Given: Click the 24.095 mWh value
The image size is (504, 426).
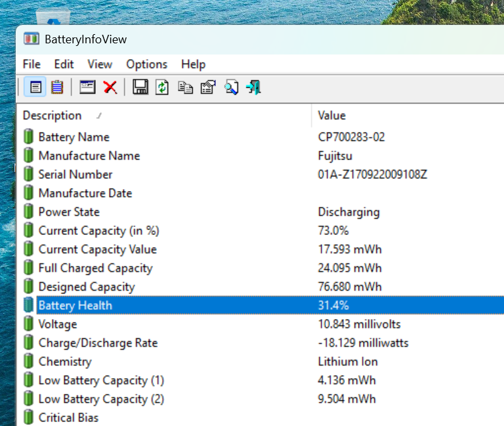Looking at the screenshot, I should coord(350,268).
